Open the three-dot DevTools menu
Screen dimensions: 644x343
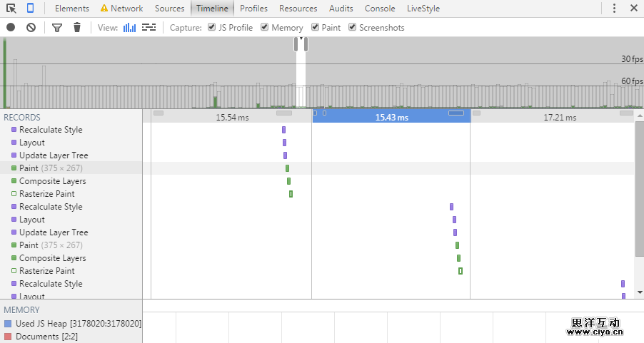tap(615, 9)
